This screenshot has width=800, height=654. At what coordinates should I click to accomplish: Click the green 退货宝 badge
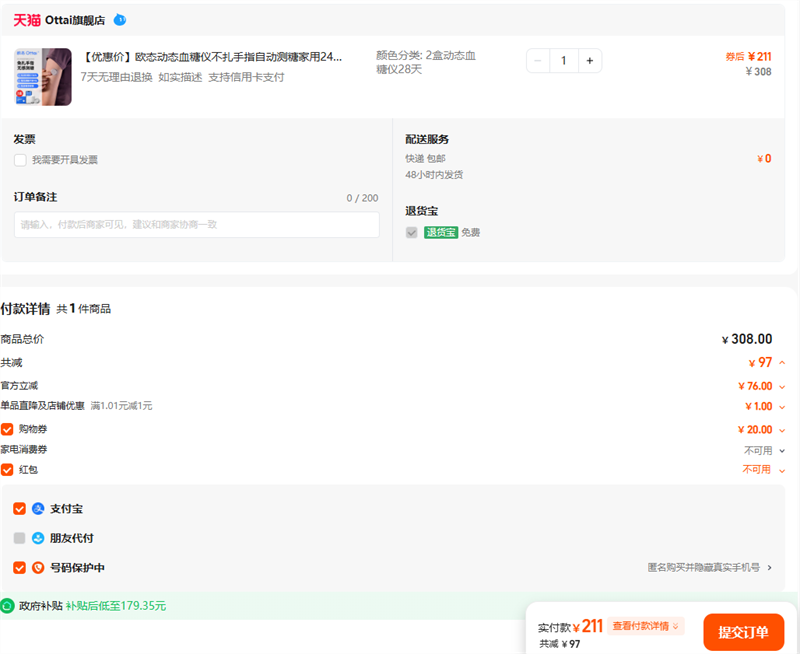pyautogui.click(x=440, y=232)
